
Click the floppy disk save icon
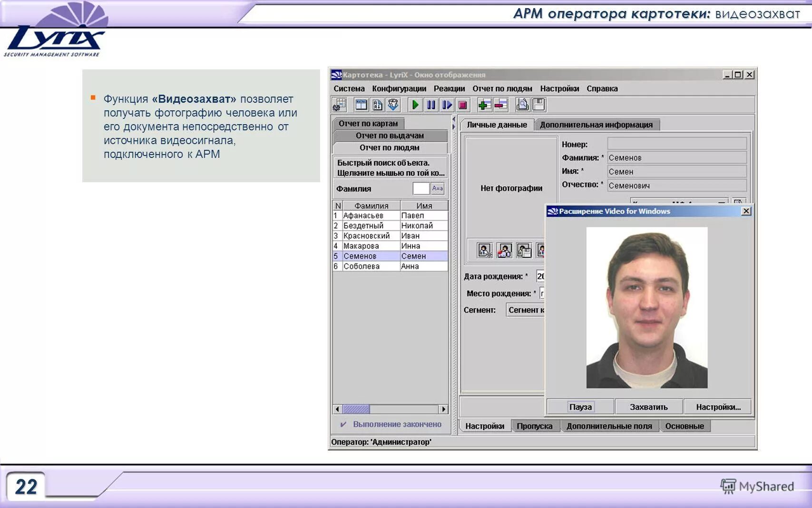[x=538, y=105]
